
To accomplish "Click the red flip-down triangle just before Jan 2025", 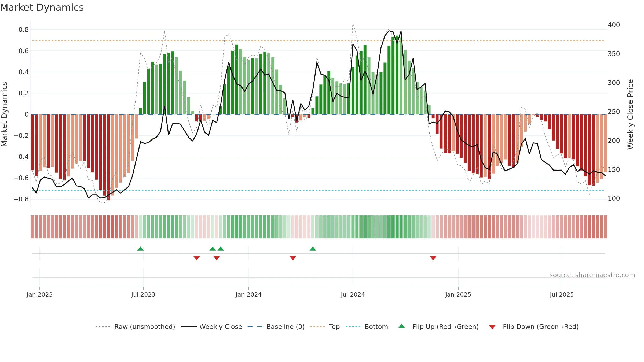I will 433,258.
